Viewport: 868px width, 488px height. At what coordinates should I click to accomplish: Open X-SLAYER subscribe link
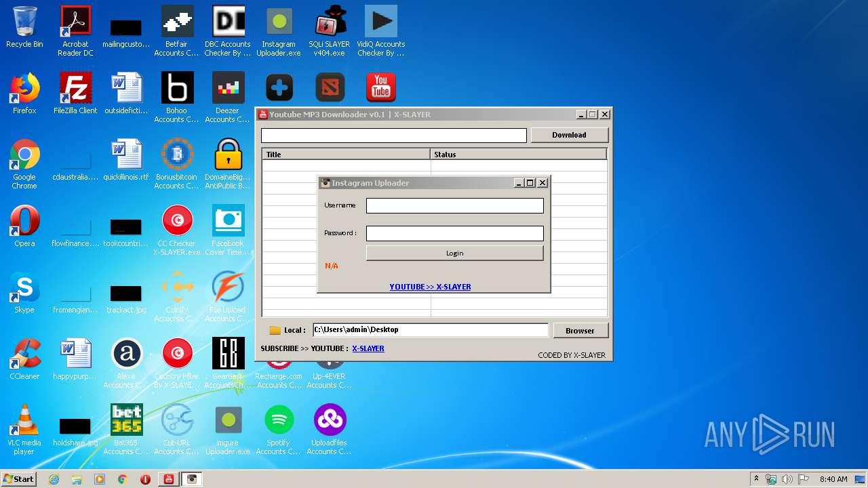368,348
